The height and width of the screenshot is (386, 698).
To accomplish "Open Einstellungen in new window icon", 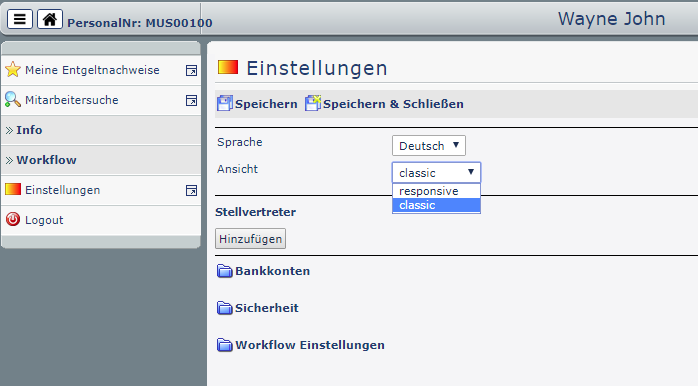I will click(x=191, y=191).
